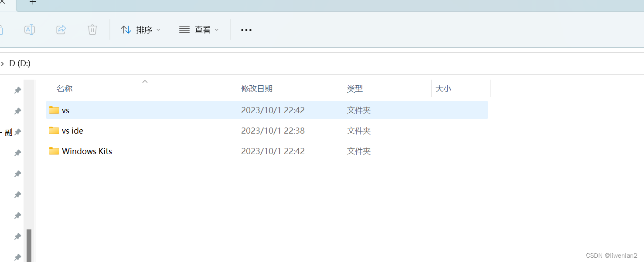Open the See more ellipsis menu
Screen dimensions: 644x262
click(x=246, y=30)
